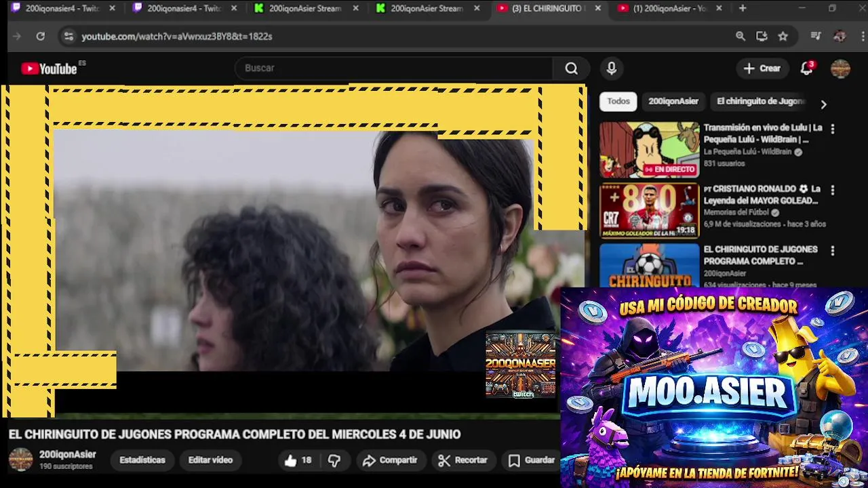Image resolution: width=868 pixels, height=488 pixels.
Task: Open site information icon in the address bar
Action: pos(68,36)
